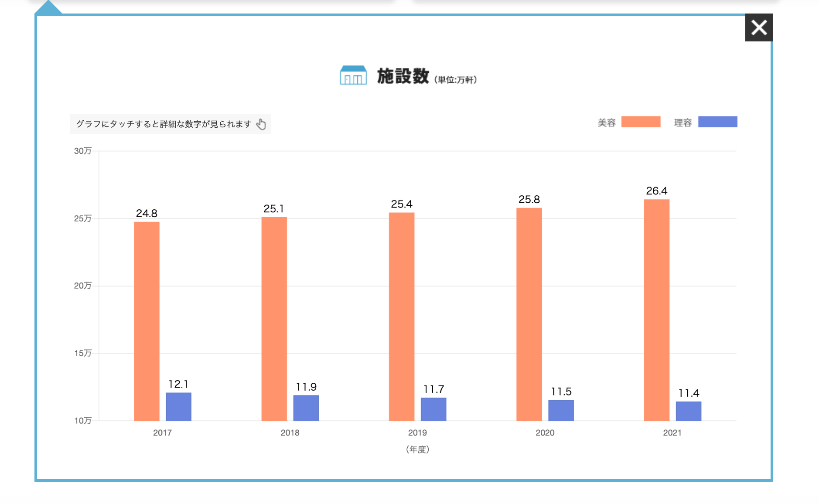Tap the 2019 美容 bar labeled 25.4
The height and width of the screenshot is (504, 819).
[401, 317]
